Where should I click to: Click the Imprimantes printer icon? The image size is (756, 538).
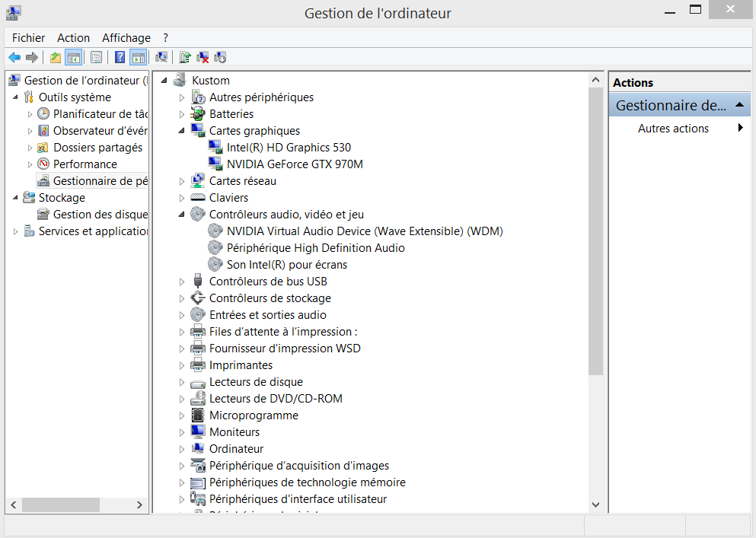198,365
